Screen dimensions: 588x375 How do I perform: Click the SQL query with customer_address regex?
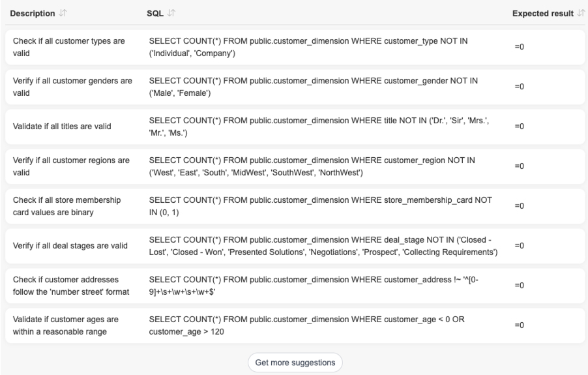(317, 285)
